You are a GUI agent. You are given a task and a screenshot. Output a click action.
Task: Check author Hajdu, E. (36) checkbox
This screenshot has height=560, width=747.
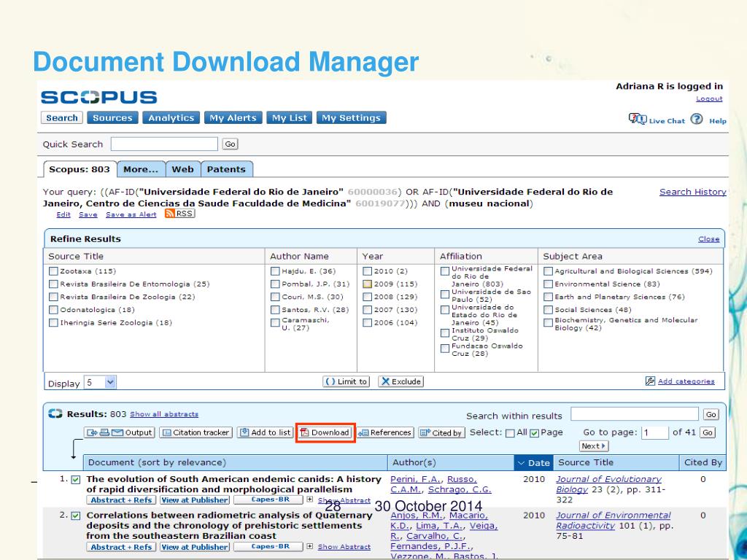click(275, 271)
